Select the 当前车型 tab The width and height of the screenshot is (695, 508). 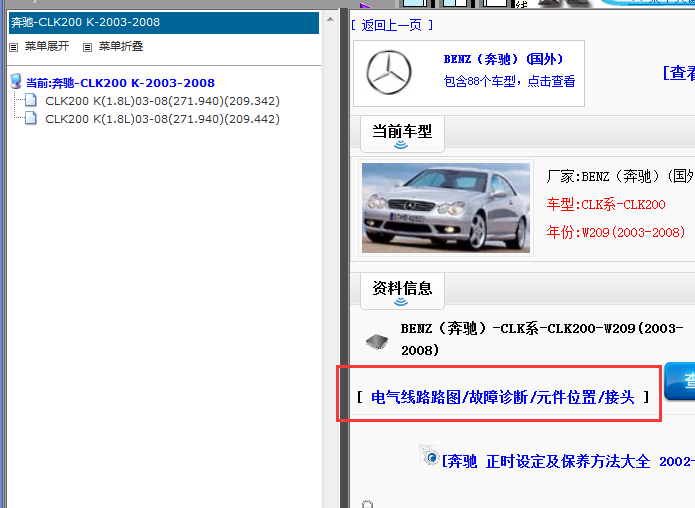coord(402,133)
